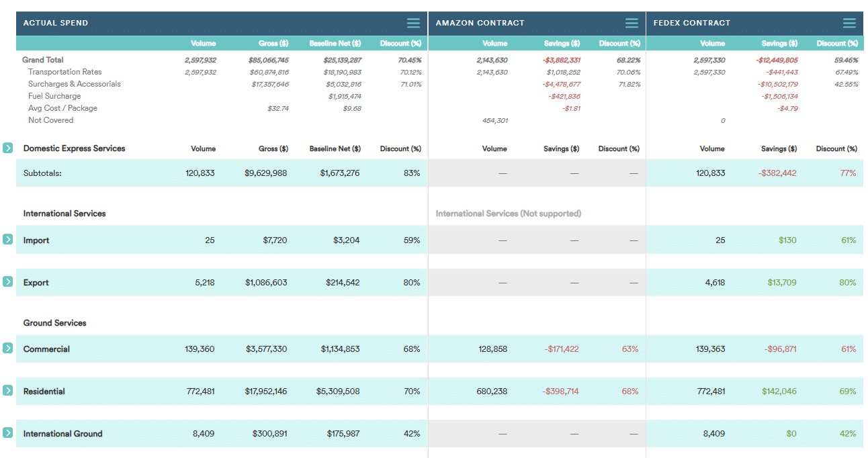Viewport: 868px width, 458px height.
Task: Click International Services (Not supported) text
Action: point(509,214)
